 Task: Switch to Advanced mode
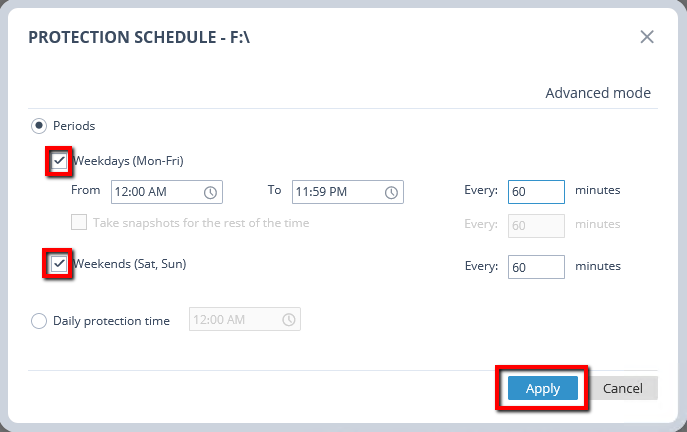tap(598, 93)
